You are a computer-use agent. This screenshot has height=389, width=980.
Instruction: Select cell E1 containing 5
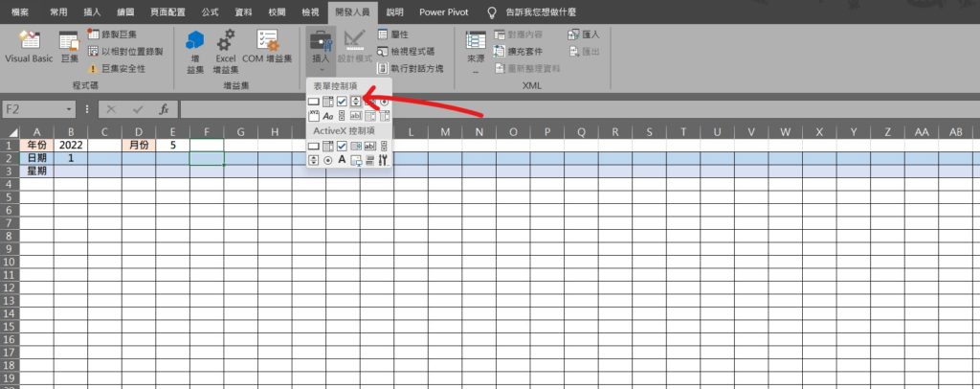click(x=172, y=145)
